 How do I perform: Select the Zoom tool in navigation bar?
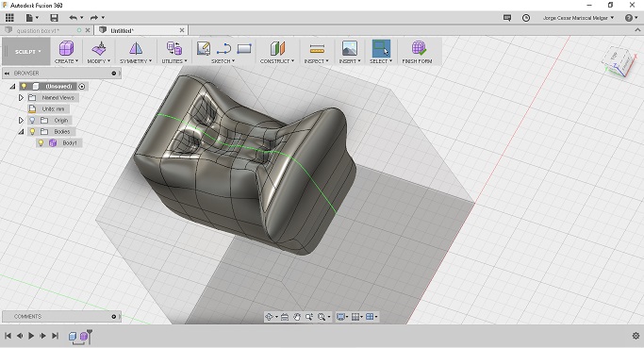point(309,316)
